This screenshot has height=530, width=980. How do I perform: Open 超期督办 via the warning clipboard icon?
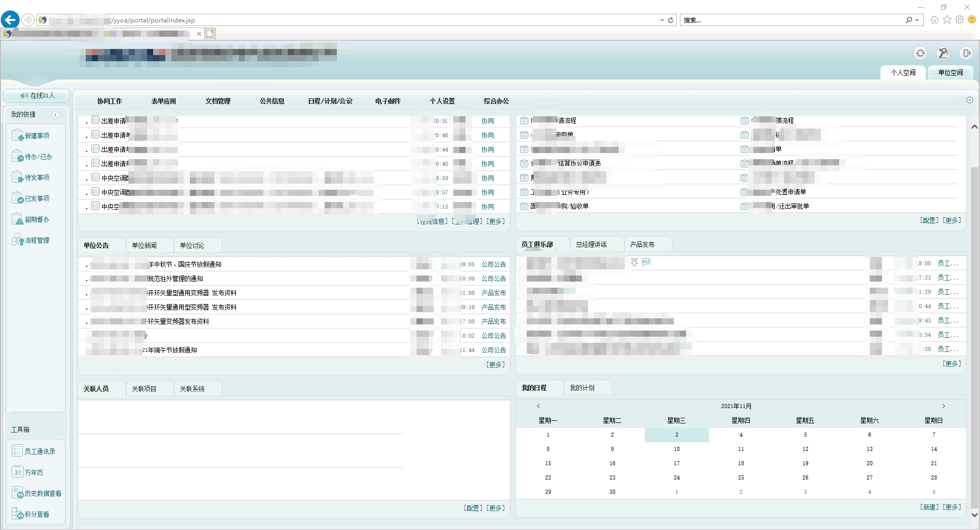17,218
